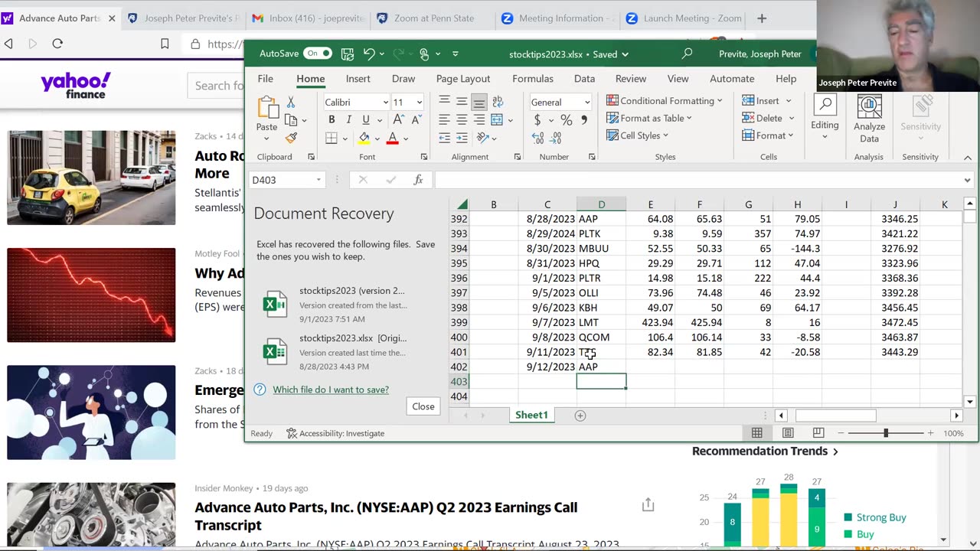Toggle Bold formatting

[x=332, y=119]
